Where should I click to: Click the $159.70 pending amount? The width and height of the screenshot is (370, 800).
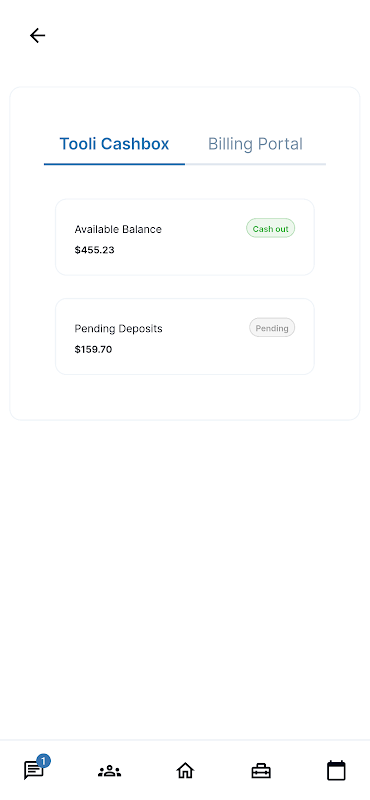click(93, 349)
